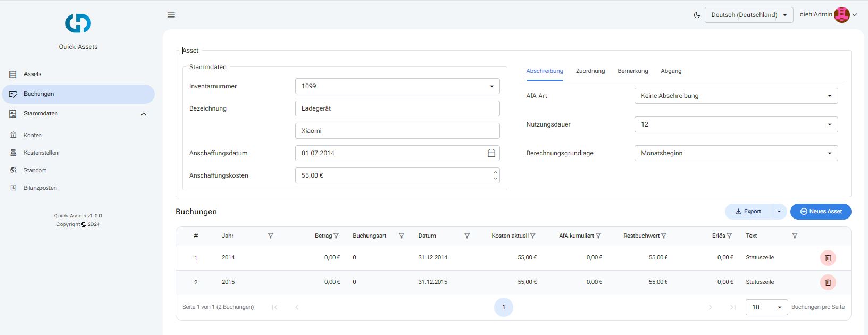868x335 pixels.
Task: Open the calendar picker for Anschaffungsdatum
Action: click(491, 153)
